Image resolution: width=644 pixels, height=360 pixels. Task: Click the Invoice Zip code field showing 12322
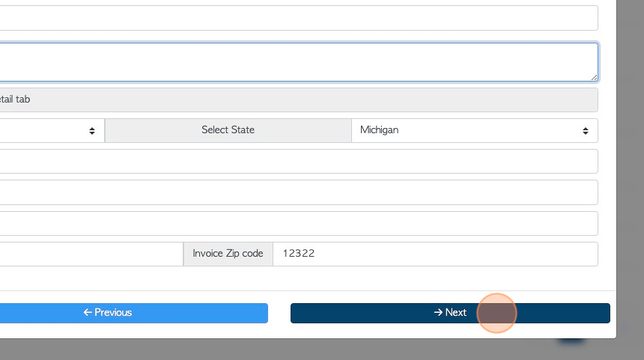pyautogui.click(x=435, y=254)
